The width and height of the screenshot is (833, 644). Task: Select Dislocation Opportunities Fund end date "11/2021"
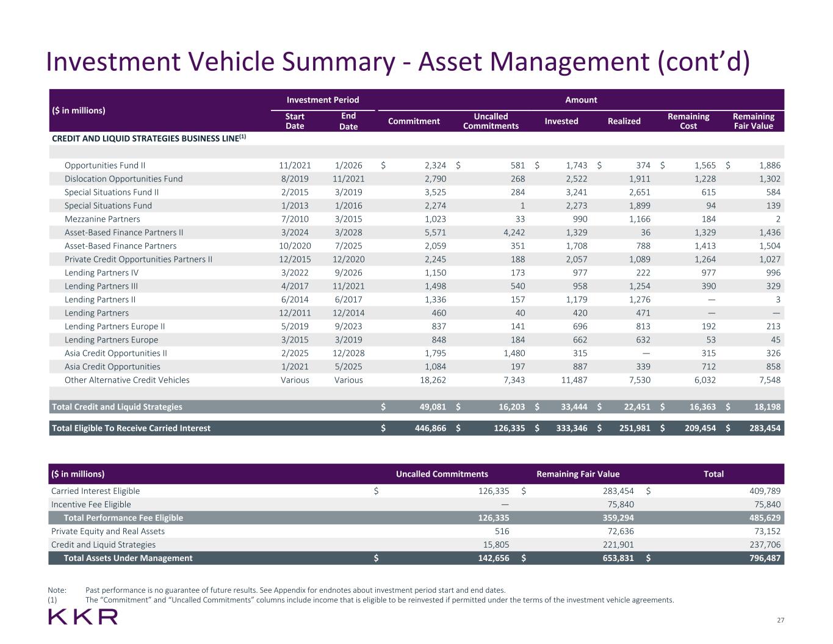pyautogui.click(x=348, y=179)
